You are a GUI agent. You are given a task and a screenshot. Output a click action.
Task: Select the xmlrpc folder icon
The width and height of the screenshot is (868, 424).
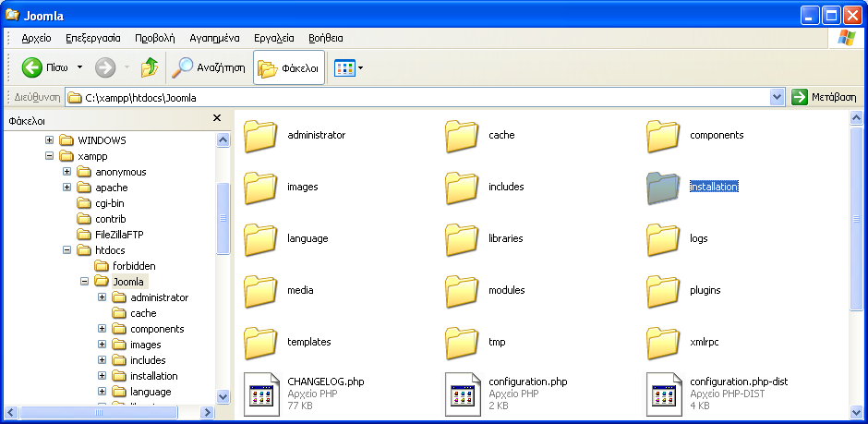pos(663,344)
